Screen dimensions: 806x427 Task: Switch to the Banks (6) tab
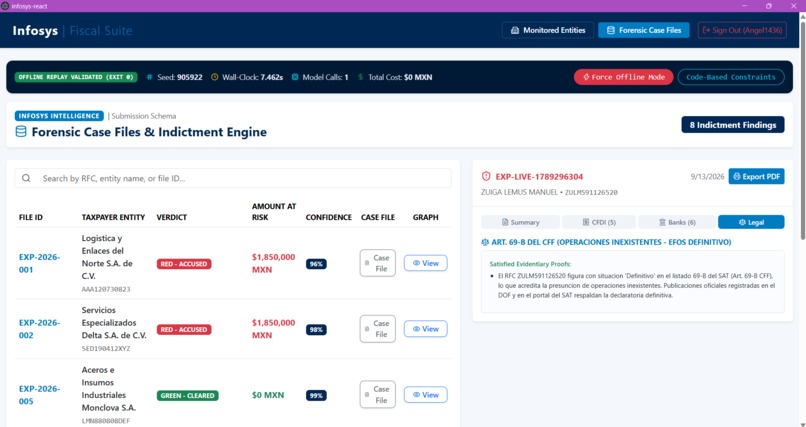click(x=677, y=222)
